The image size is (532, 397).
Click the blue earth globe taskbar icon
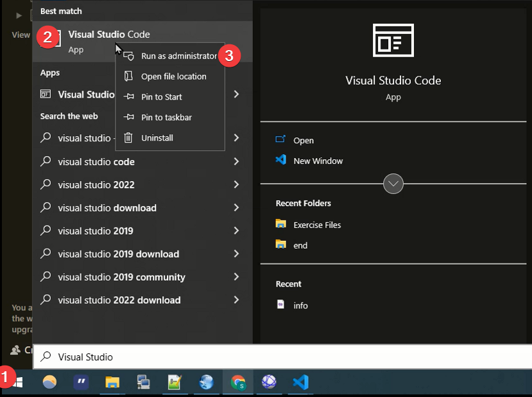click(206, 382)
